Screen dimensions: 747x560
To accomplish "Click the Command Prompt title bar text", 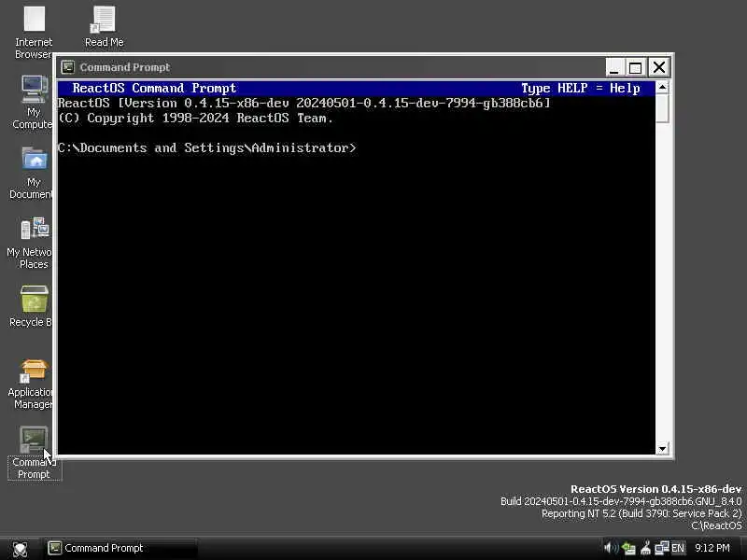I will click(x=125, y=67).
